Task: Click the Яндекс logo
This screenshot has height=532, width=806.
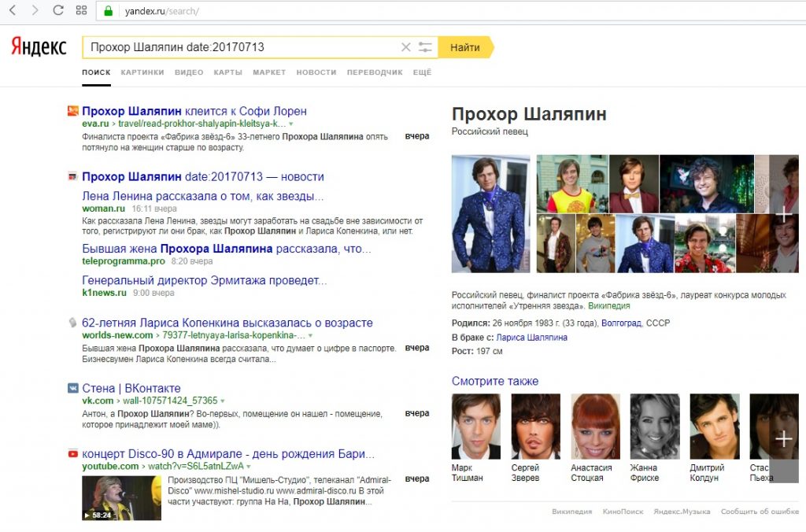Action: [x=39, y=47]
